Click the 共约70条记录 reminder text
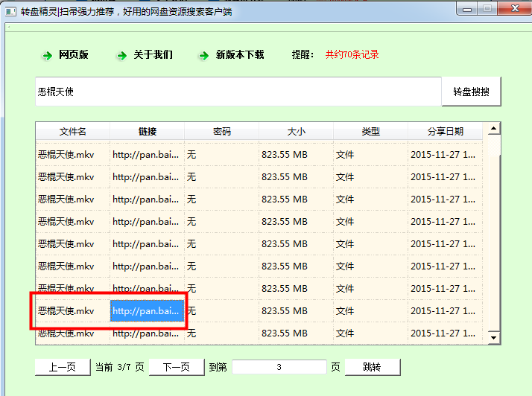The image size is (532, 396). tap(352, 54)
